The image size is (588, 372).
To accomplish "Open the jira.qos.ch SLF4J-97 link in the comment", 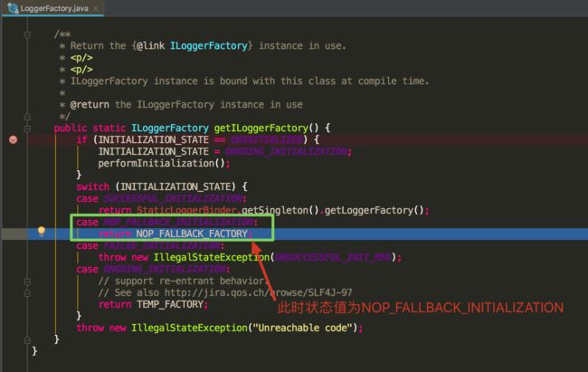I will pos(259,292).
